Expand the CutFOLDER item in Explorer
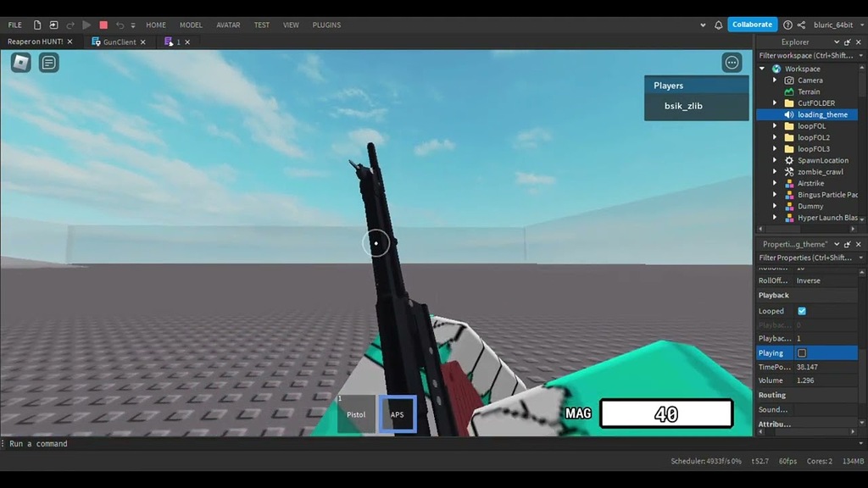Image resolution: width=868 pixels, height=488 pixels. click(x=774, y=103)
